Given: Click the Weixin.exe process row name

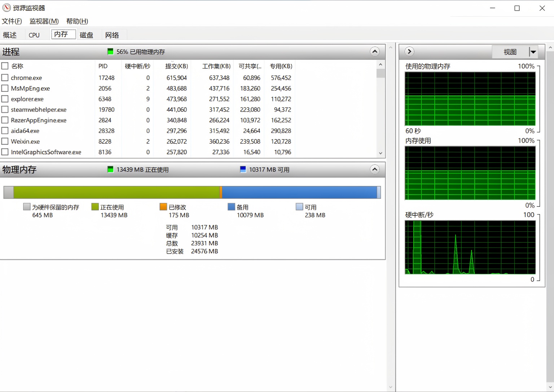Looking at the screenshot, I should (25, 142).
